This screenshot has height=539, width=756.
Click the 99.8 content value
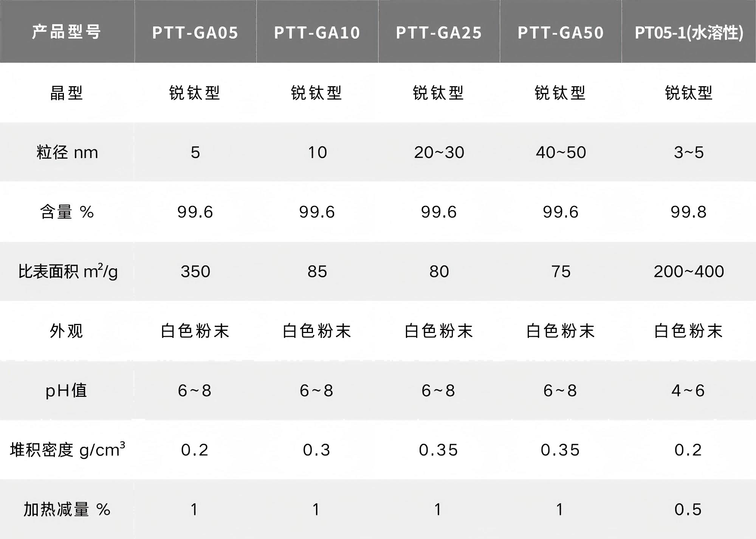click(x=688, y=212)
